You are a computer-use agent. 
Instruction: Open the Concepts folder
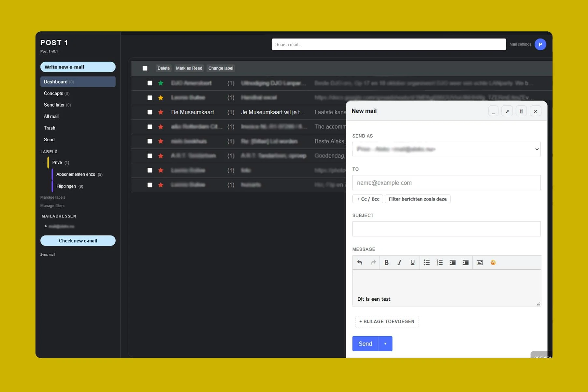tap(57, 93)
